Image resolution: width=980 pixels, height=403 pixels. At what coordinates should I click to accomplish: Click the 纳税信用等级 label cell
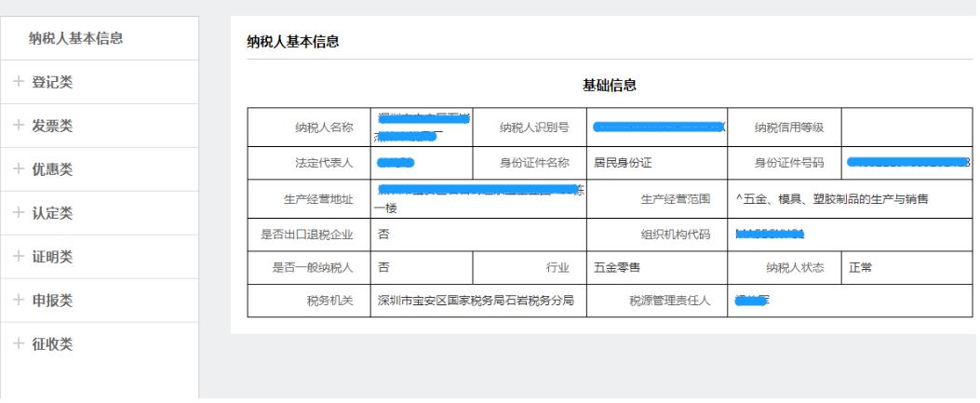(x=783, y=128)
